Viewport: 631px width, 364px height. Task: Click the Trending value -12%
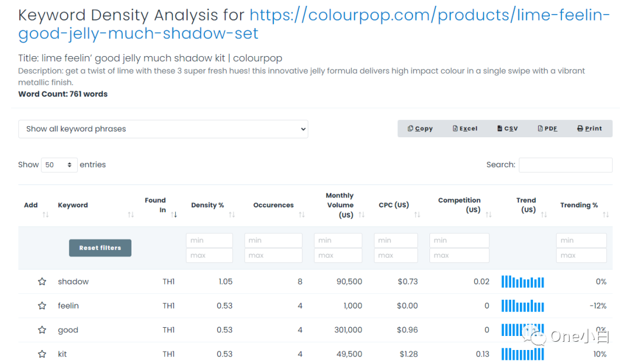pyautogui.click(x=598, y=306)
